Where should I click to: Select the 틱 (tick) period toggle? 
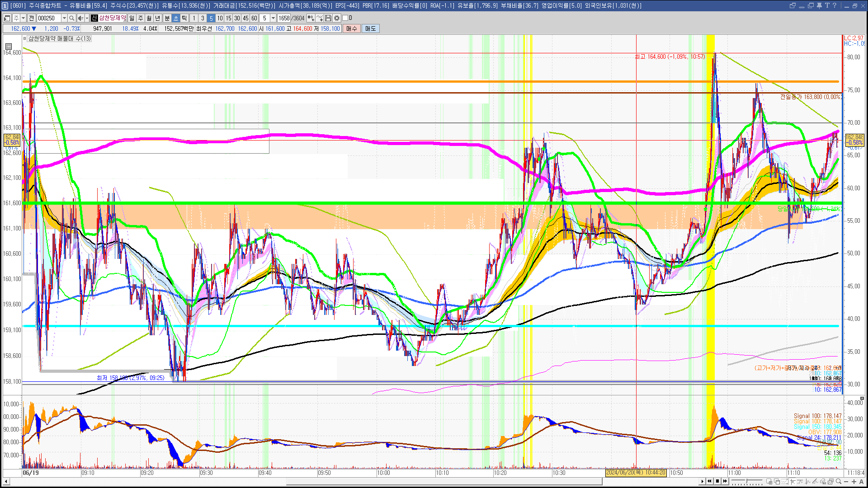(x=184, y=18)
